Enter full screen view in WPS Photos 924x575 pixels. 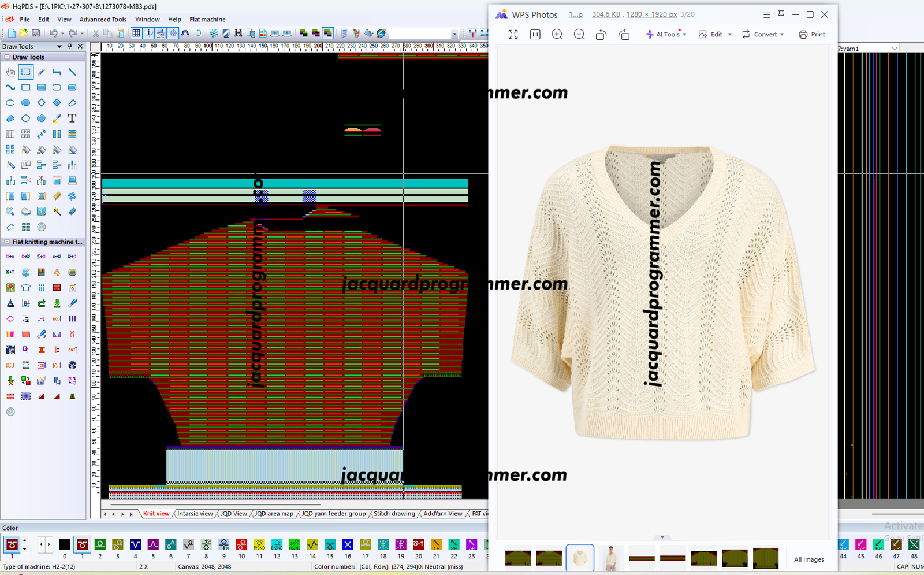click(x=513, y=35)
